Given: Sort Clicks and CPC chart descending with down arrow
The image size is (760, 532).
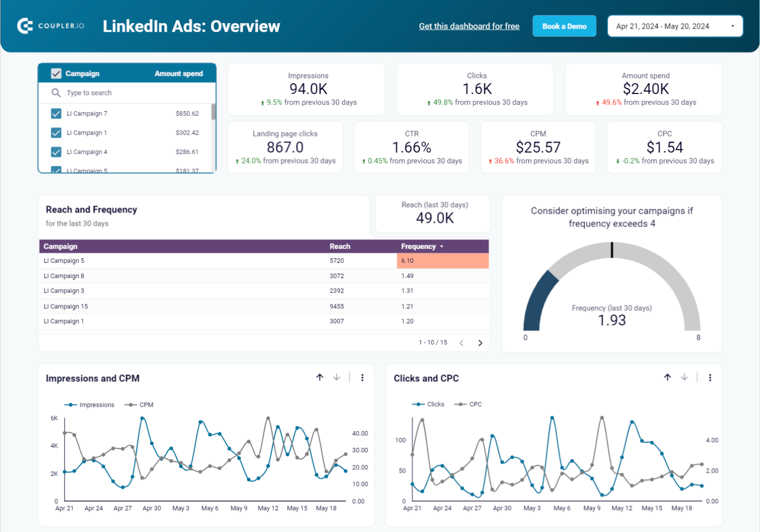Looking at the screenshot, I should (x=684, y=377).
